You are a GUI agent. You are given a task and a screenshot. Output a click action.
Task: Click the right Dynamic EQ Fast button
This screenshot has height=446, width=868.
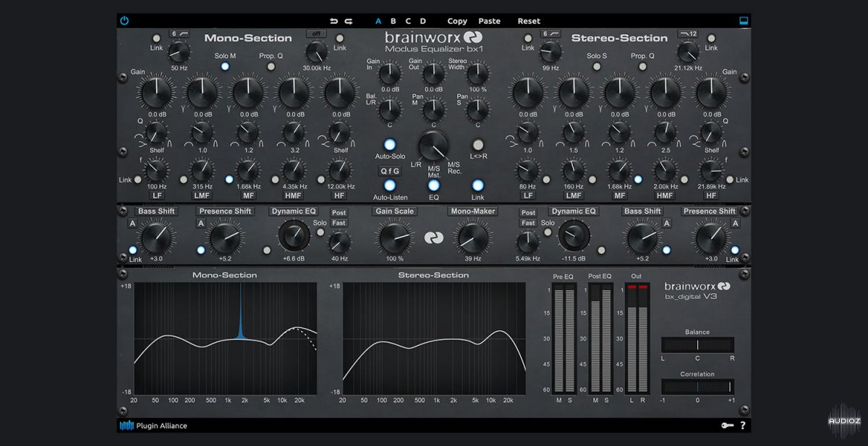click(x=529, y=223)
